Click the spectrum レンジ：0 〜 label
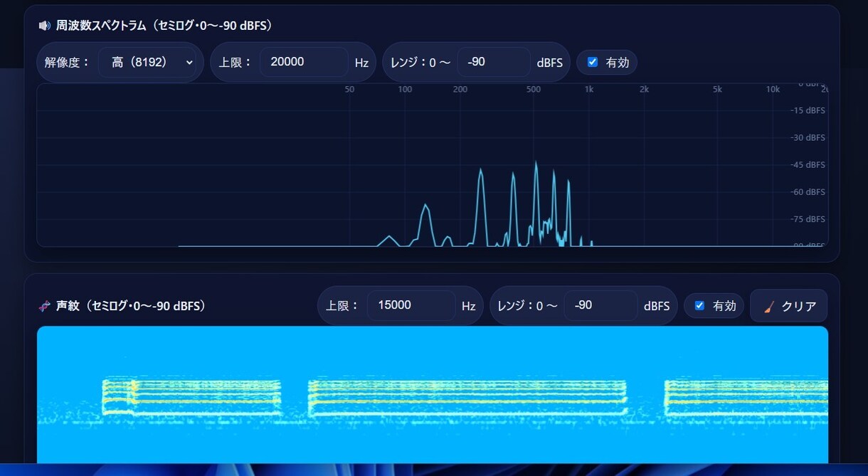868x476 pixels. [420, 62]
